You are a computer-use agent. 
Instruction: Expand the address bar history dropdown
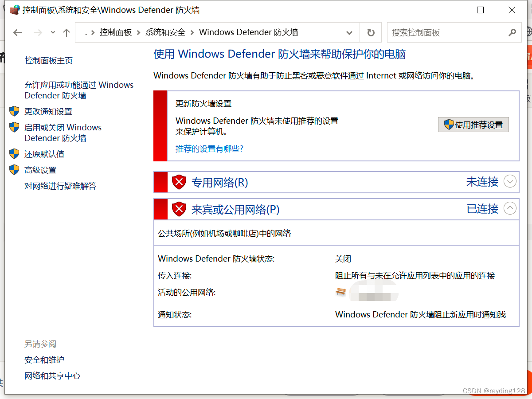pyautogui.click(x=349, y=32)
